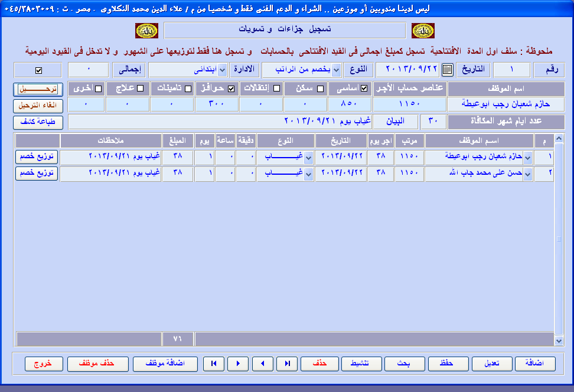Image resolution: width=574 pixels, height=392 pixels.
Task: Click the حفظ (save) button
Action: click(x=447, y=364)
